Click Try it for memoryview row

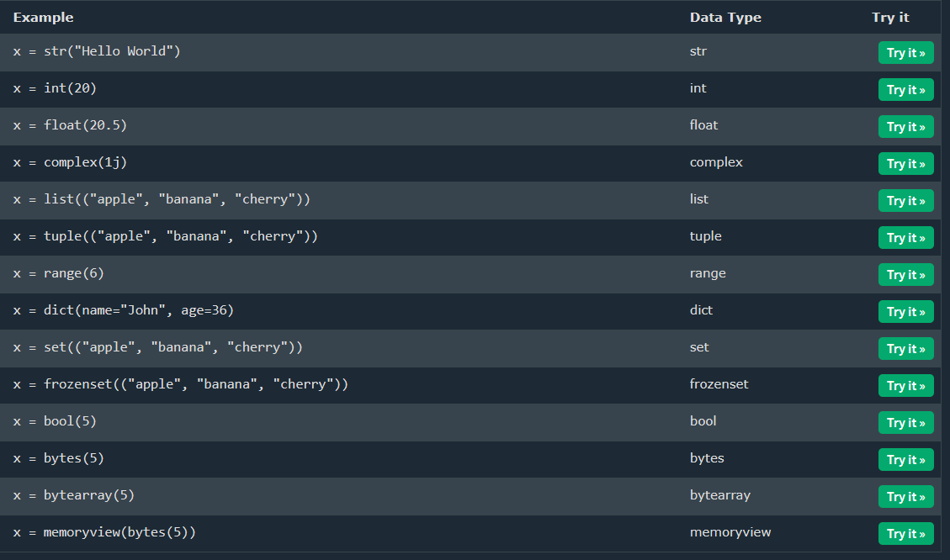click(905, 534)
